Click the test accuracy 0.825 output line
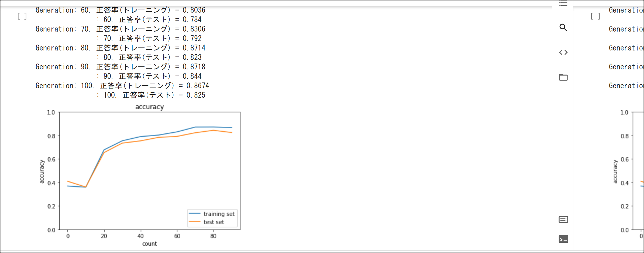Image resolution: width=644 pixels, height=253 pixels. (x=151, y=95)
